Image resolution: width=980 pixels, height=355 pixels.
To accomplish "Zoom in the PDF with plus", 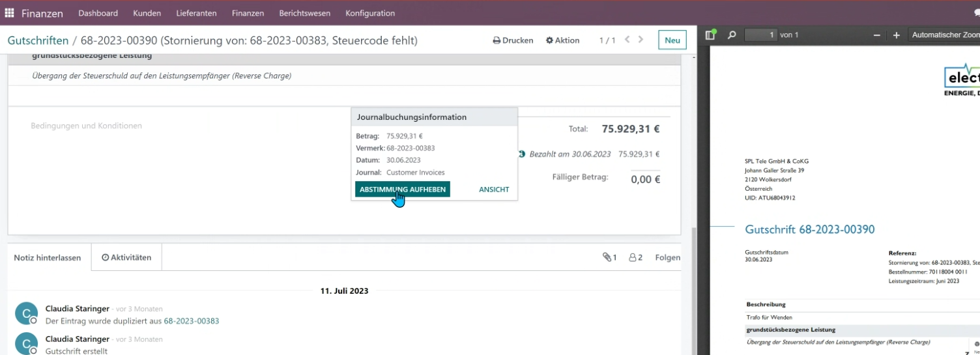I will 896,35.
